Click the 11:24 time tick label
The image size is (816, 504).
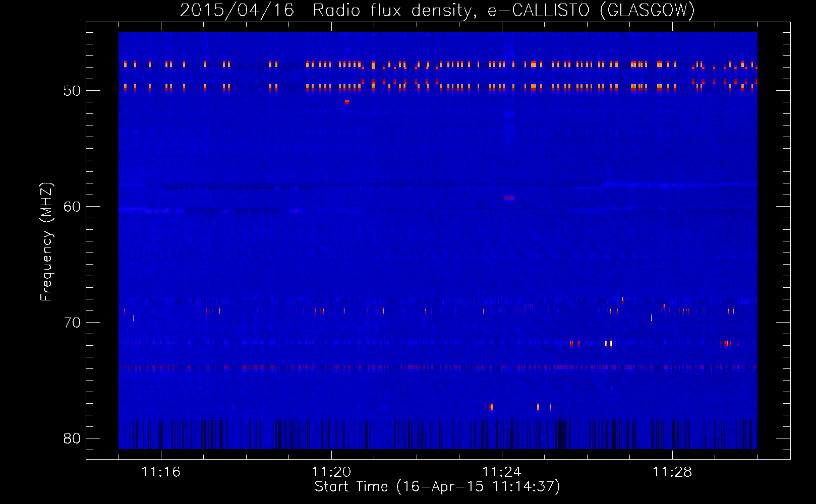tap(502, 472)
